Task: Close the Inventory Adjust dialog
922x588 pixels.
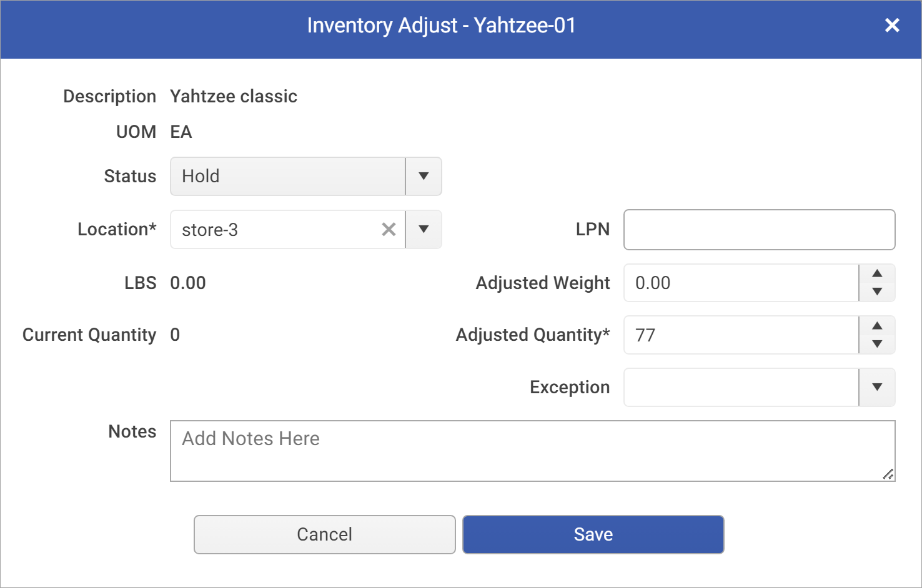Action: point(892,26)
